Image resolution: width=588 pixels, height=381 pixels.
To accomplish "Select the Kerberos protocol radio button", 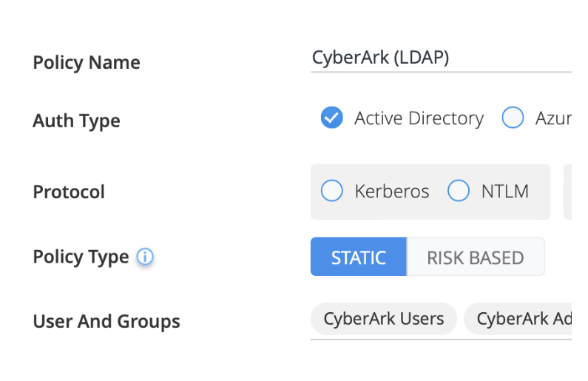I will pyautogui.click(x=332, y=192).
